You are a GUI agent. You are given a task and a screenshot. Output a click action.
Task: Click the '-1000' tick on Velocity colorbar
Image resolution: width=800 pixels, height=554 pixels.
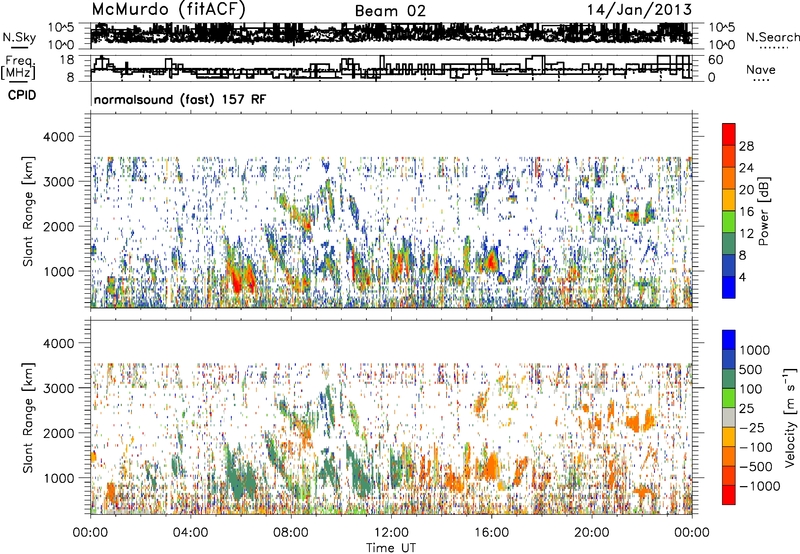pyautogui.click(x=759, y=486)
